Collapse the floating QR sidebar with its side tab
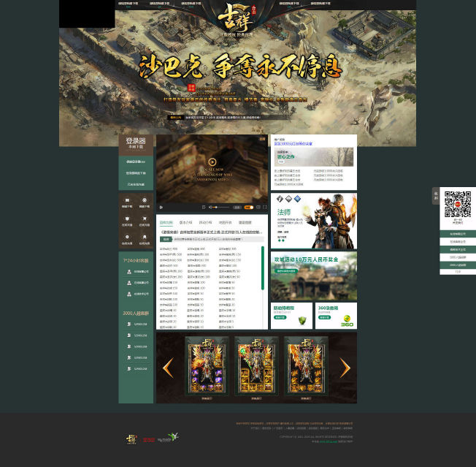476x467 pixels. coord(436,196)
